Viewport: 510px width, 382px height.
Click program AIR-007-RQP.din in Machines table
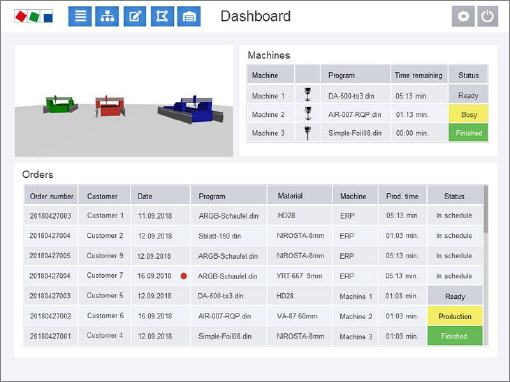355,114
